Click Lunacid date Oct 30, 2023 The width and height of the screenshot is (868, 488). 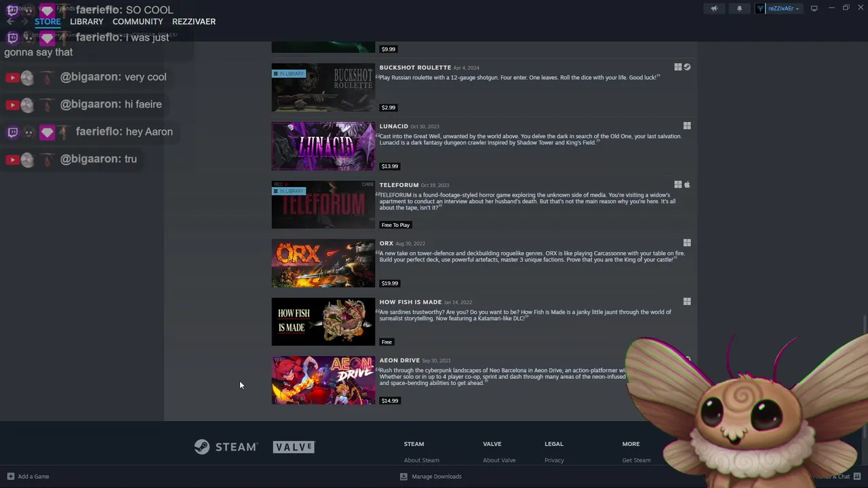pyautogui.click(x=425, y=127)
